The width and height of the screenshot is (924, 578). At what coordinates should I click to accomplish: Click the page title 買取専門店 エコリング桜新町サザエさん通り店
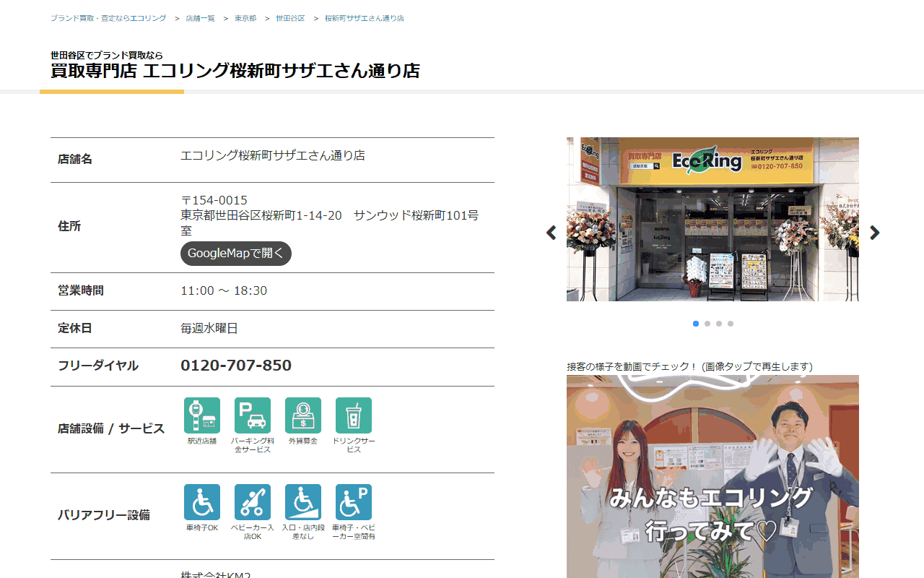pos(235,71)
